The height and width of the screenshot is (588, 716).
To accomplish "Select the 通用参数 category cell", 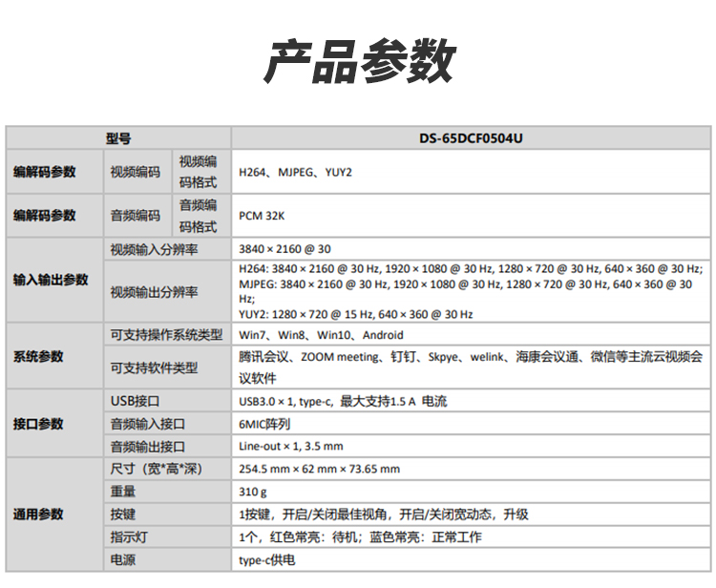I will (54, 514).
